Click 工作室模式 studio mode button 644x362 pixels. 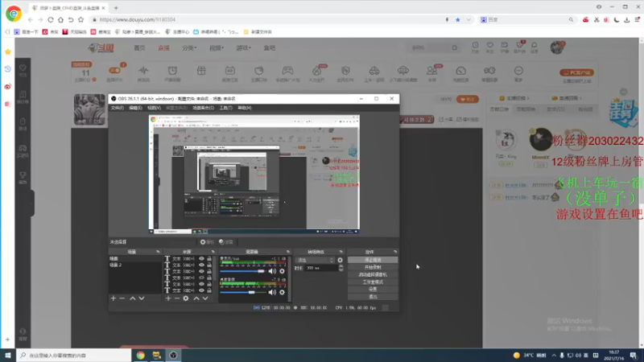coord(373,282)
